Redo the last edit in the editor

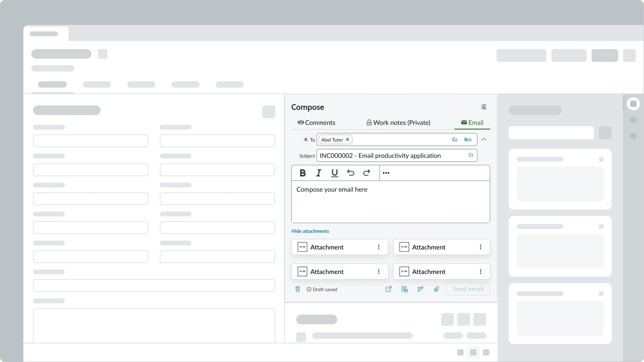click(366, 173)
